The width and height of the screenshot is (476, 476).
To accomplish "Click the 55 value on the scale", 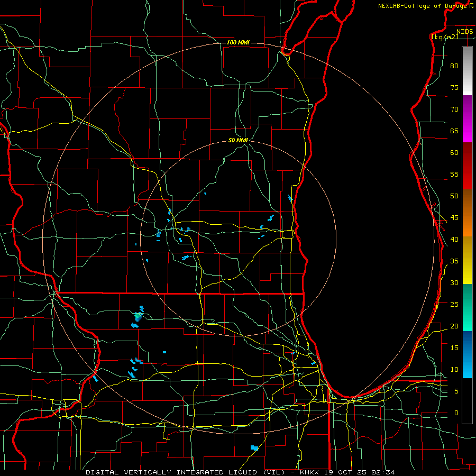I will [454, 174].
